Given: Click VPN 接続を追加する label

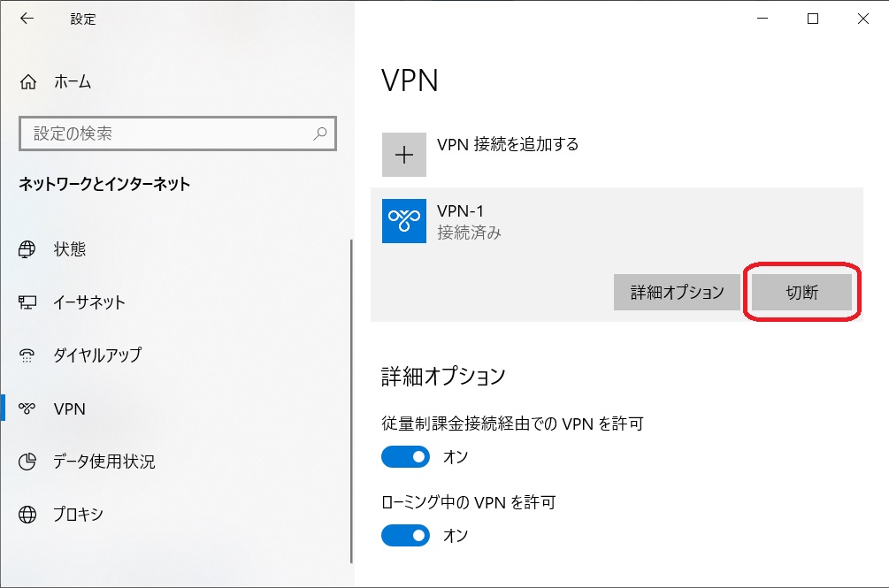Looking at the screenshot, I should pyautogui.click(x=508, y=144).
